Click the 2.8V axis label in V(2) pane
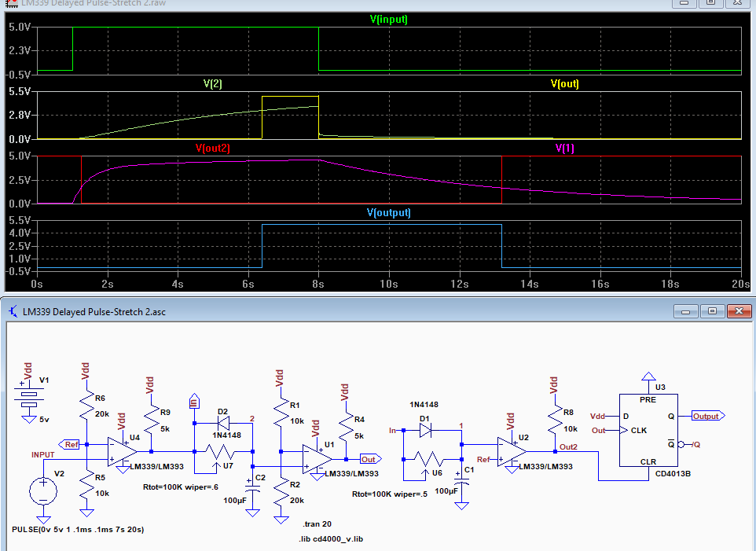756x551 pixels. (20, 115)
